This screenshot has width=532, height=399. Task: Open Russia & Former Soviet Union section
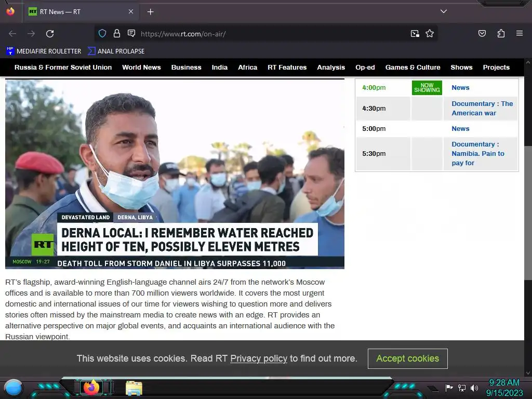click(63, 67)
